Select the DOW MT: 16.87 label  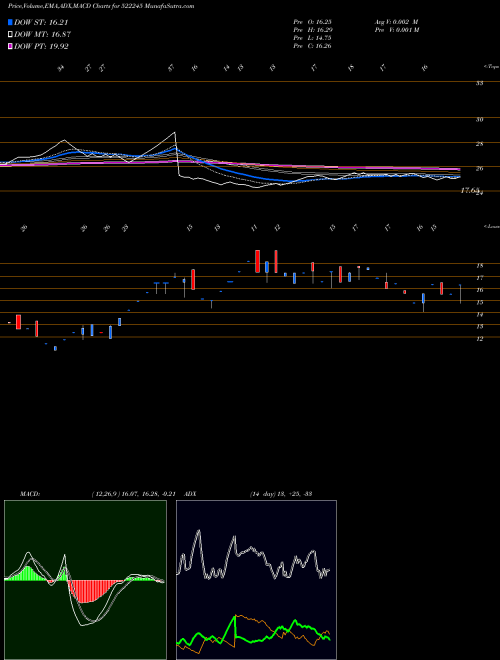point(42,35)
